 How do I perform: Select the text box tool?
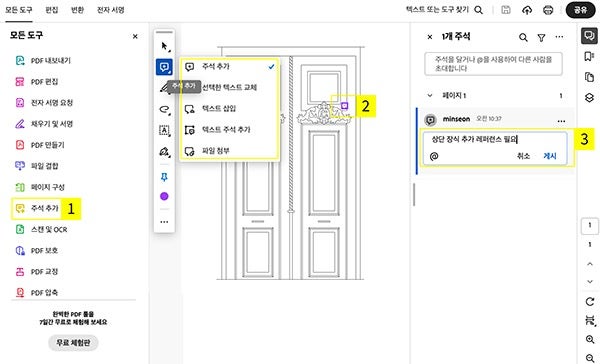(165, 131)
